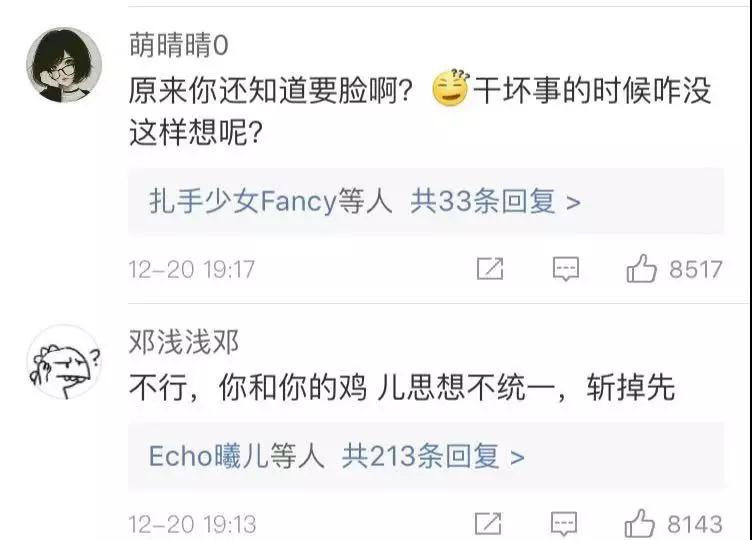The width and height of the screenshot is (752, 540).
Task: Open 邓浅浅邓's dinosaur avatar
Action: (x=64, y=362)
